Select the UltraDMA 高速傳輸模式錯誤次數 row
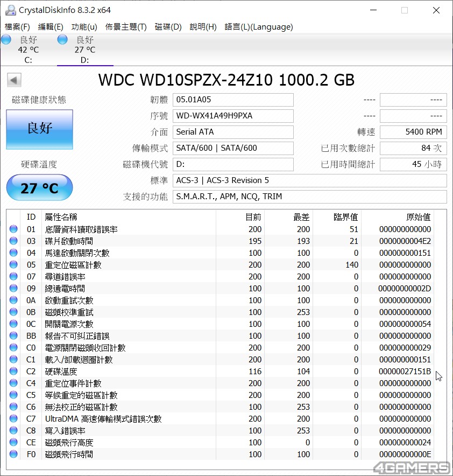453x476 pixels. pyautogui.click(x=220, y=418)
